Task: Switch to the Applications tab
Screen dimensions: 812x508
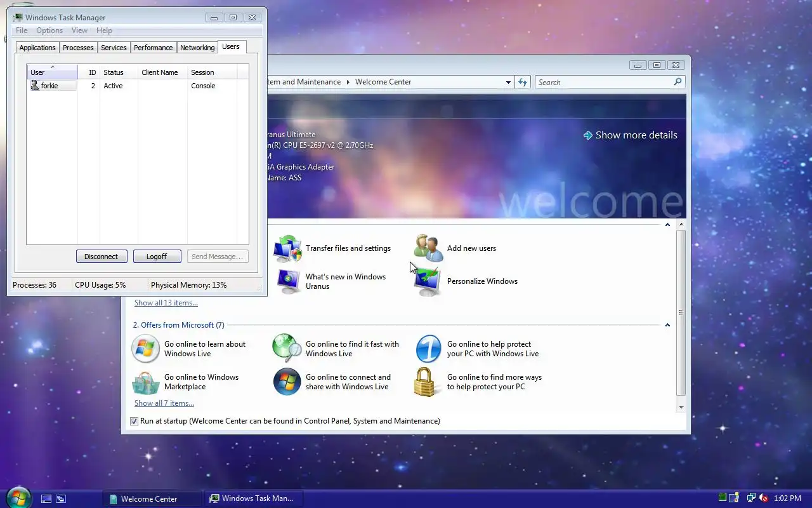Action: 37,48
